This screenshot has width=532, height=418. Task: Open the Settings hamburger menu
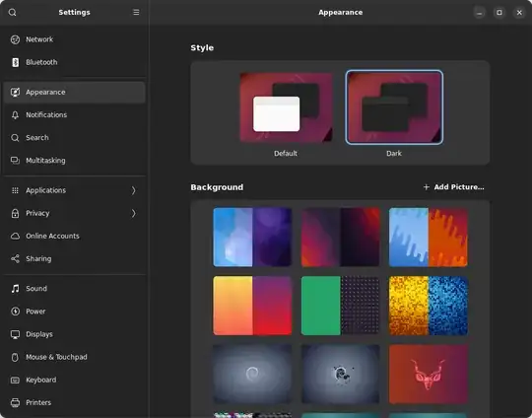click(x=136, y=12)
